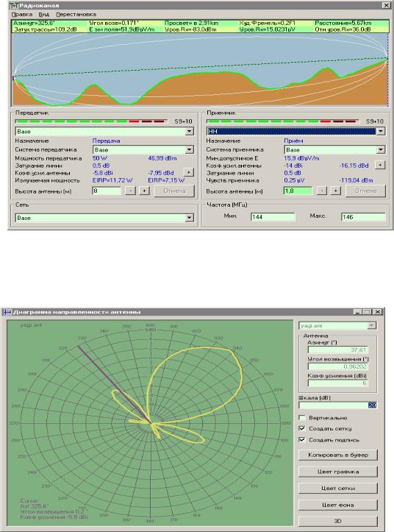The height and width of the screenshot is (532, 394).
Task: Open the Вид menu
Action: [x=44, y=14]
